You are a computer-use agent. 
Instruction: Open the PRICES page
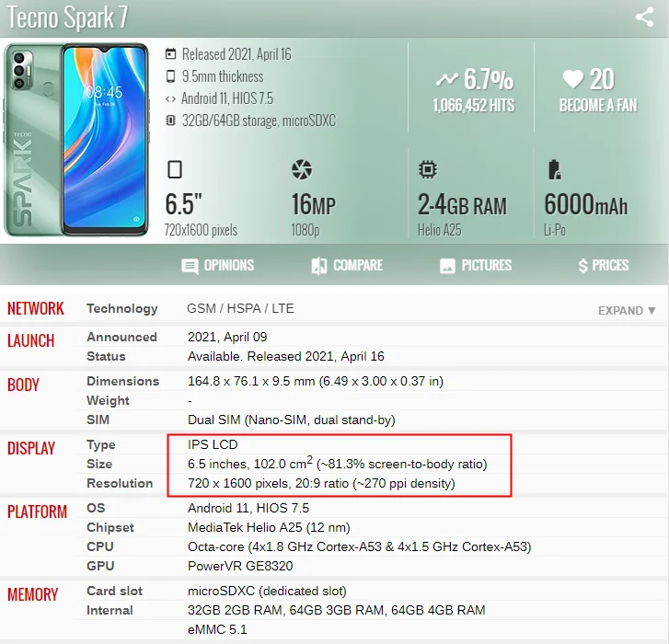[604, 265]
